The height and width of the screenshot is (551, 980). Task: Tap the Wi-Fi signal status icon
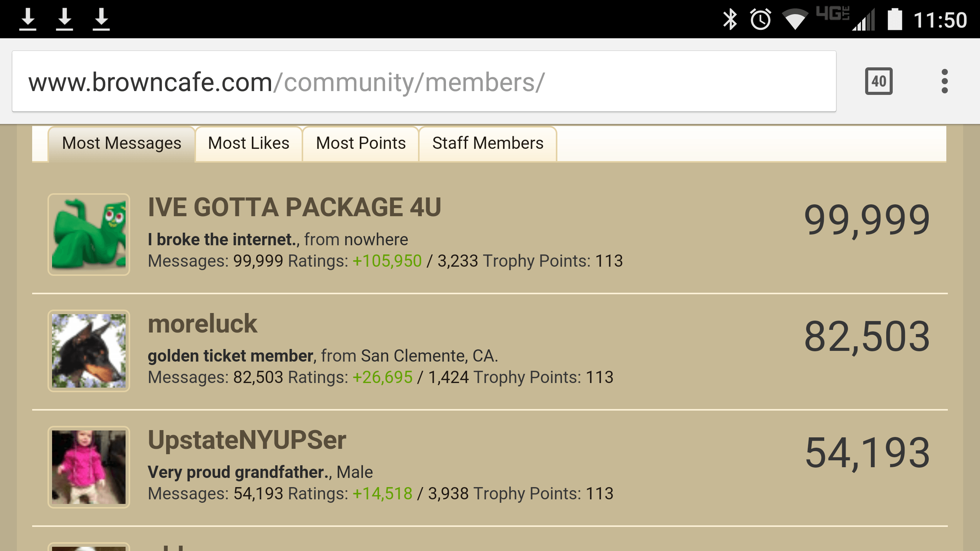(x=795, y=19)
